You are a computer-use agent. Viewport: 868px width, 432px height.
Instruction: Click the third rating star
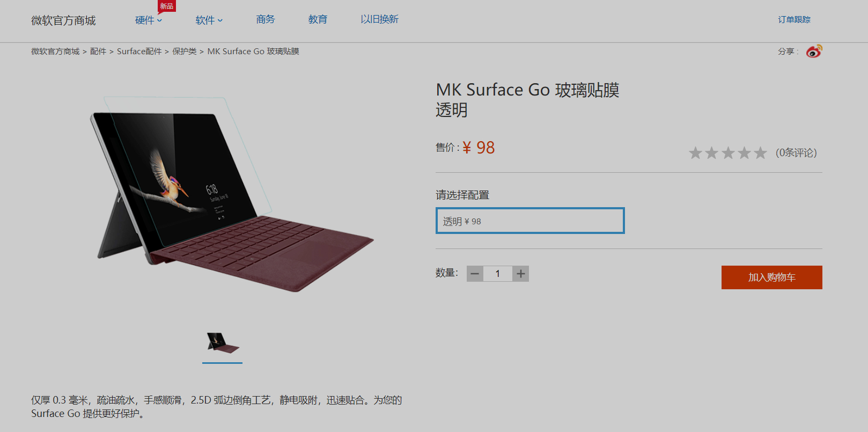point(728,153)
